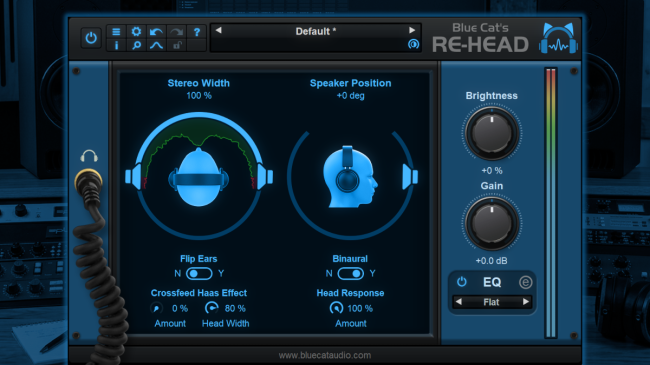Click the speaker icon in Speaker Position
This screenshot has height=365, width=650.
[410, 177]
